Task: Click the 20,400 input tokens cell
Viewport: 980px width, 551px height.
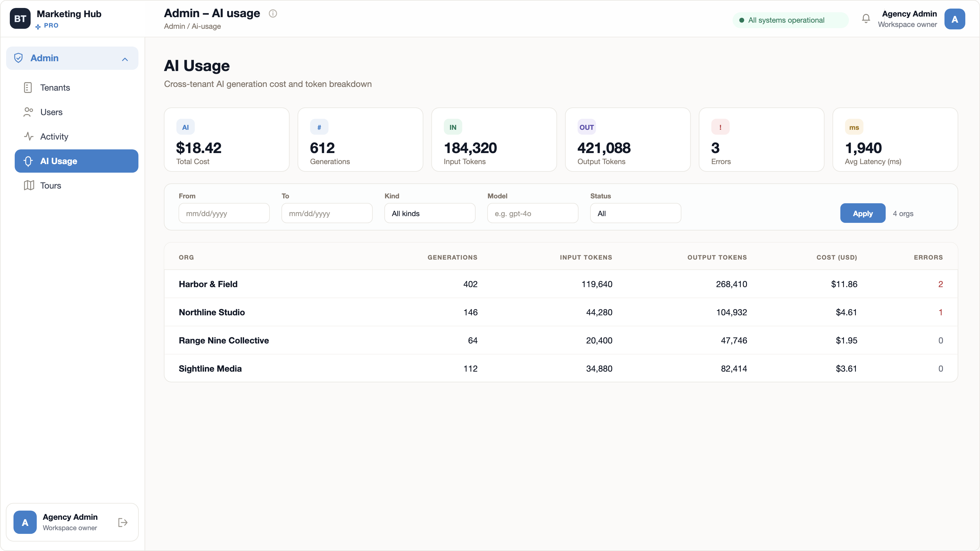Action: [x=599, y=340]
